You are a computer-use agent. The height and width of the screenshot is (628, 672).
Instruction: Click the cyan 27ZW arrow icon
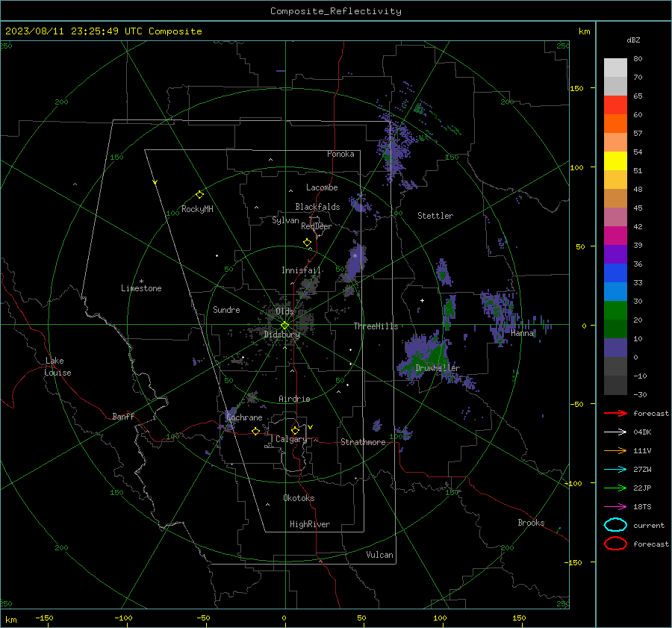click(x=615, y=470)
